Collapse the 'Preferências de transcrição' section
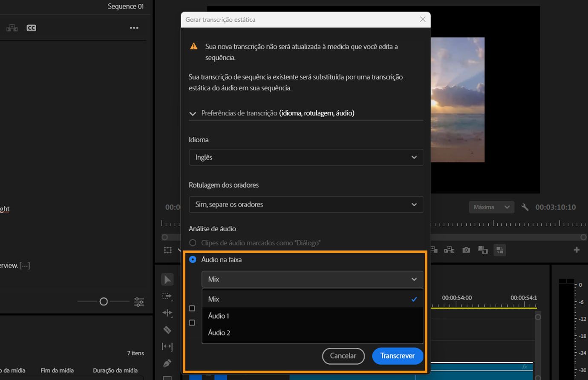This screenshot has width=588, height=380. tap(193, 113)
